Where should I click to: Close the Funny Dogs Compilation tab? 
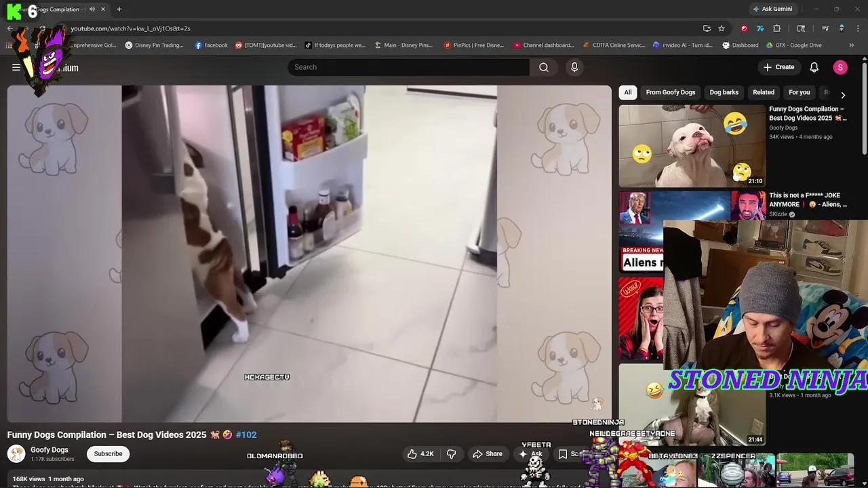coord(103,9)
